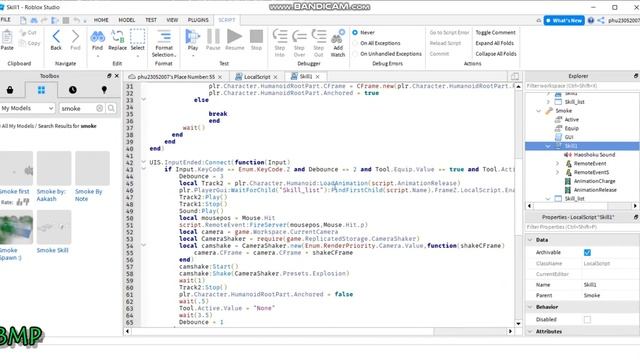
Task: Switch to the HOME ribbon tab
Action: click(x=101, y=20)
